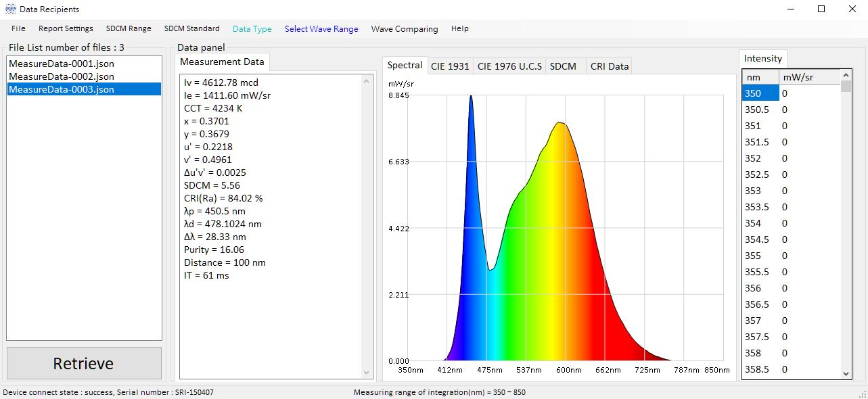This screenshot has width=868, height=399.
Task: Open the Report Settings menu
Action: pyautogui.click(x=66, y=29)
